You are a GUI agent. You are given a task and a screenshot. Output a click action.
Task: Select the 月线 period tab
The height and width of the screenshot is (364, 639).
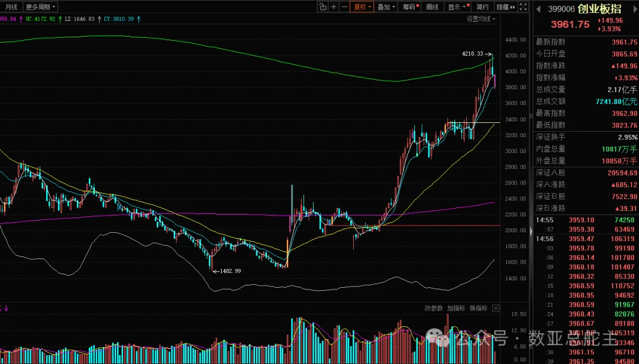(11, 7)
